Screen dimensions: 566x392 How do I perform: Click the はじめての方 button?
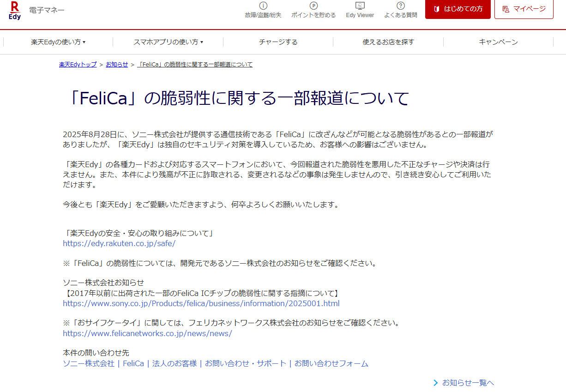458,9
